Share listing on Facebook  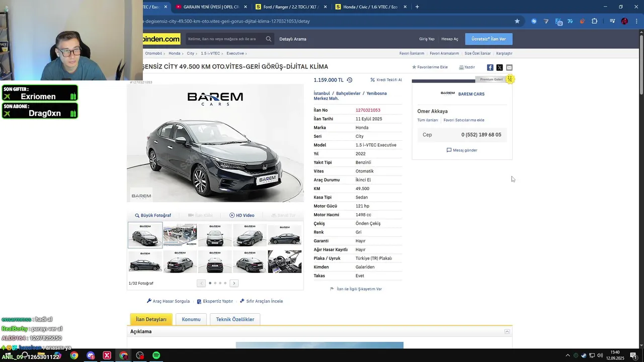point(490,67)
